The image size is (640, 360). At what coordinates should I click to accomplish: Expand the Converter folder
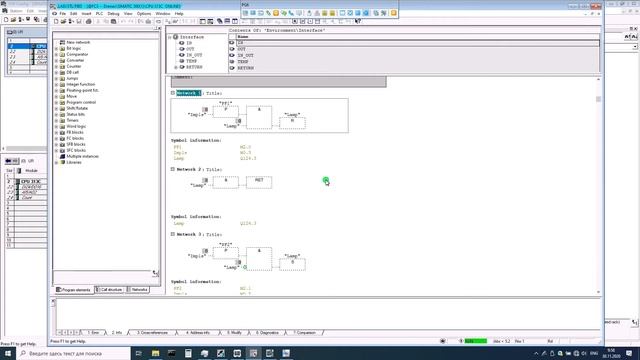point(56,60)
